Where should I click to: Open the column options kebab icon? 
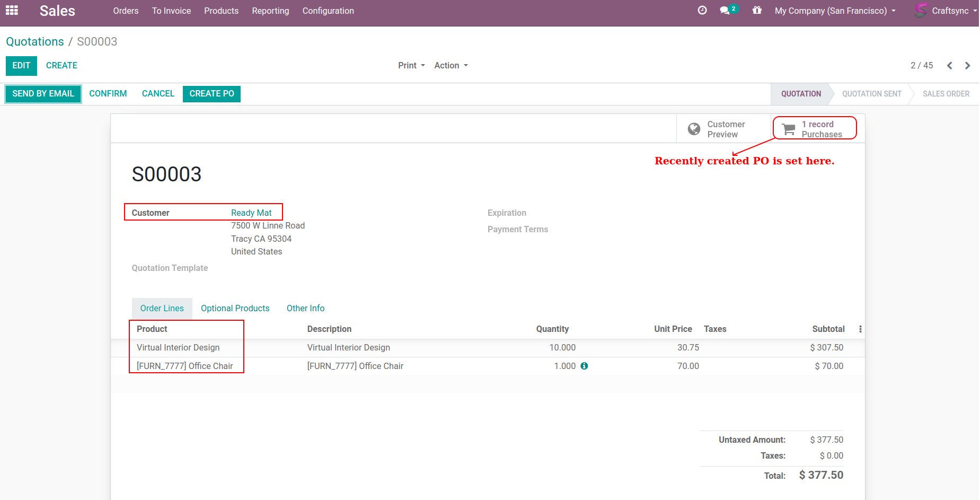(860, 329)
